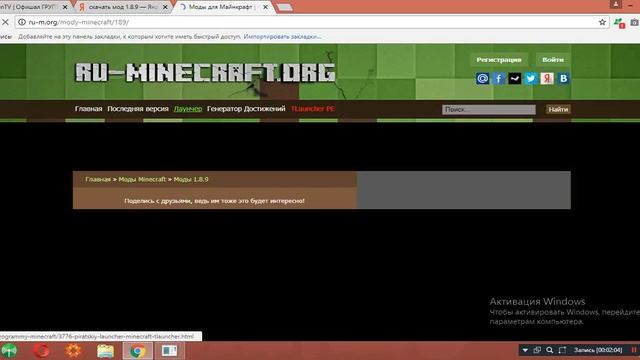This screenshot has height=360, width=640.
Task: Open a new browser tab
Action: [x=284, y=7]
